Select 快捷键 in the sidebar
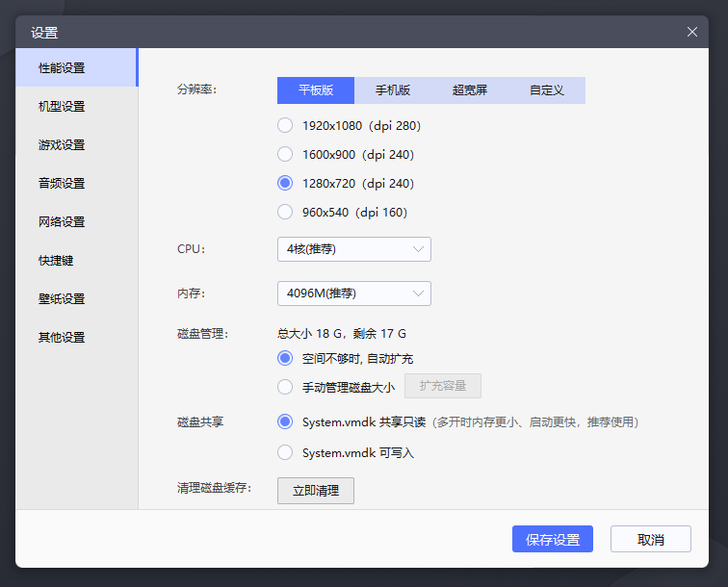 tap(77, 261)
